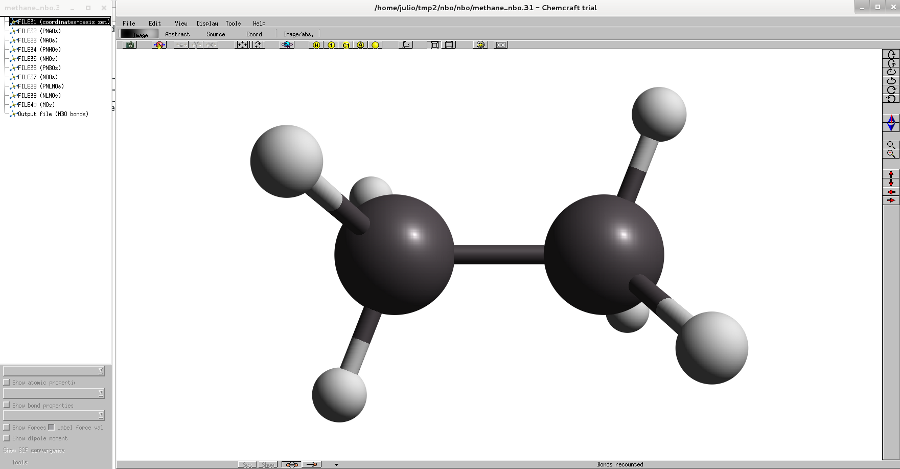Screen dimensions: 900x469
Task: Enable Show atomic properties checkbox
Action: pos(7,382)
